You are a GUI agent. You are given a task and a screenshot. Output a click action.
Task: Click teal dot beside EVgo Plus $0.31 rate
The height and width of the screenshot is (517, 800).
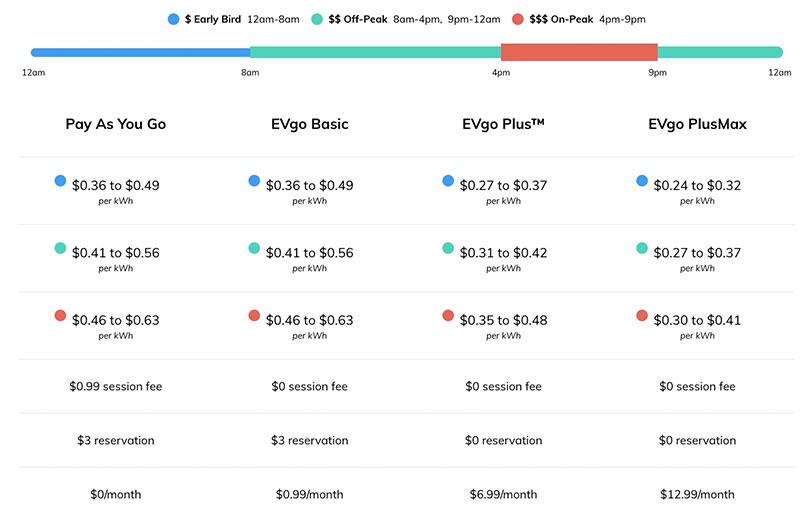pos(448,248)
